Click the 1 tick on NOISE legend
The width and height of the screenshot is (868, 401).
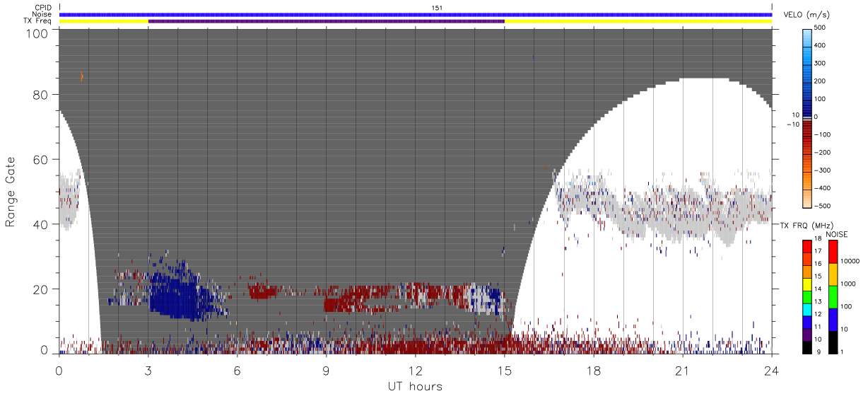point(843,352)
